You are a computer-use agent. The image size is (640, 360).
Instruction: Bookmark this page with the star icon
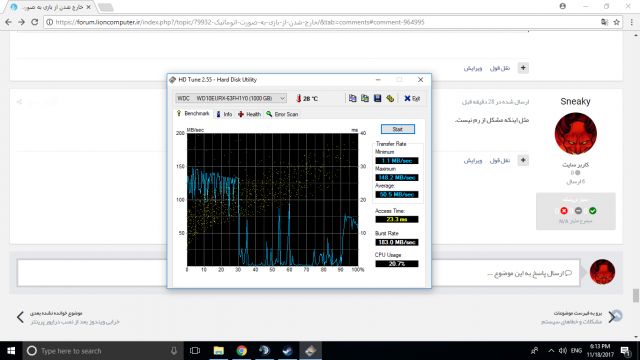pos(616,22)
